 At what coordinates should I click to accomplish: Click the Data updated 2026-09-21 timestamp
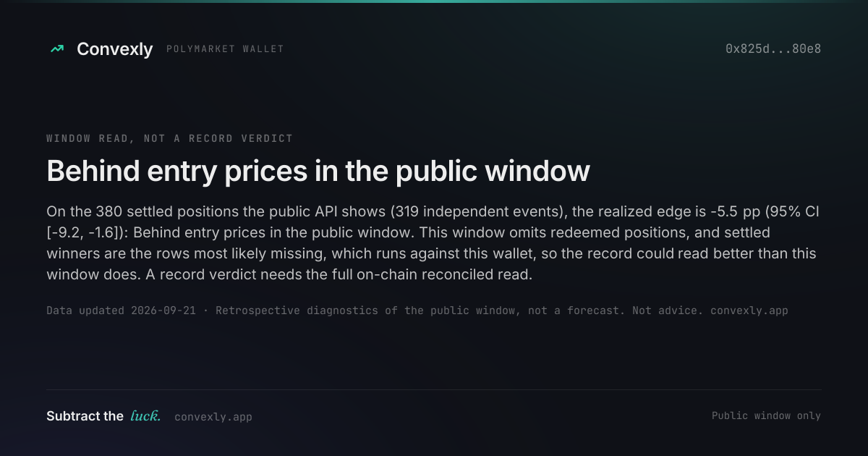[121, 311]
